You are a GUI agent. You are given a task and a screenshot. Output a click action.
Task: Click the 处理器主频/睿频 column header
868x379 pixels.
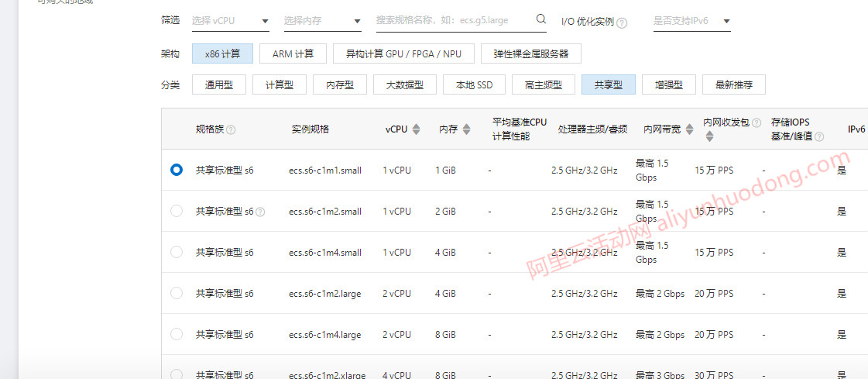tap(592, 129)
